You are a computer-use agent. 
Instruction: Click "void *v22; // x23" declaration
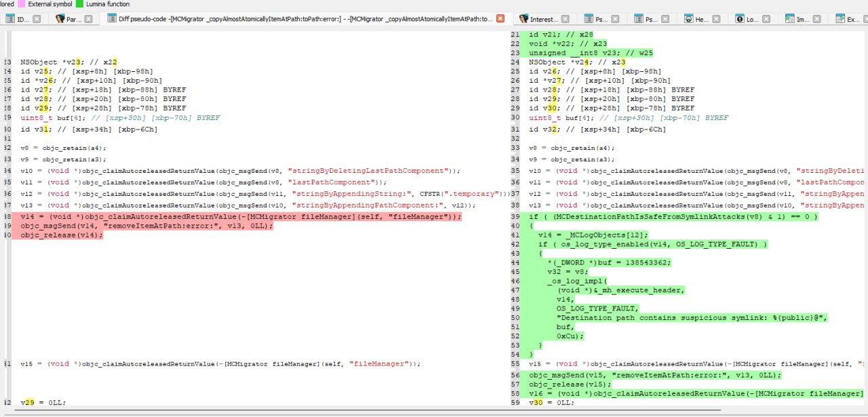click(x=568, y=44)
